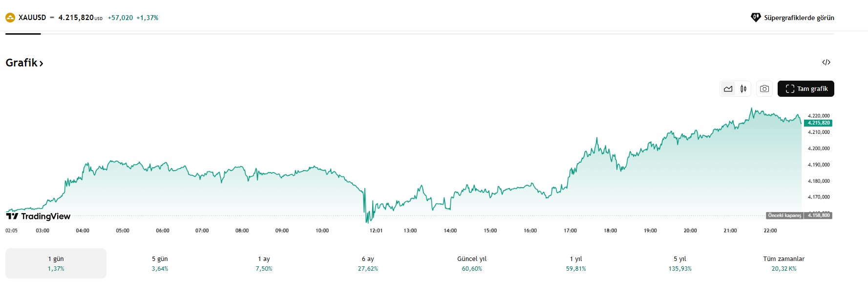
Task: Reselect the 1 gün range
Action: tap(55, 263)
